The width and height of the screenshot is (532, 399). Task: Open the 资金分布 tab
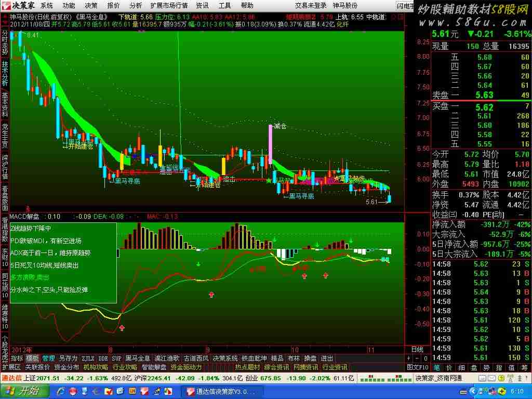tap(66, 367)
